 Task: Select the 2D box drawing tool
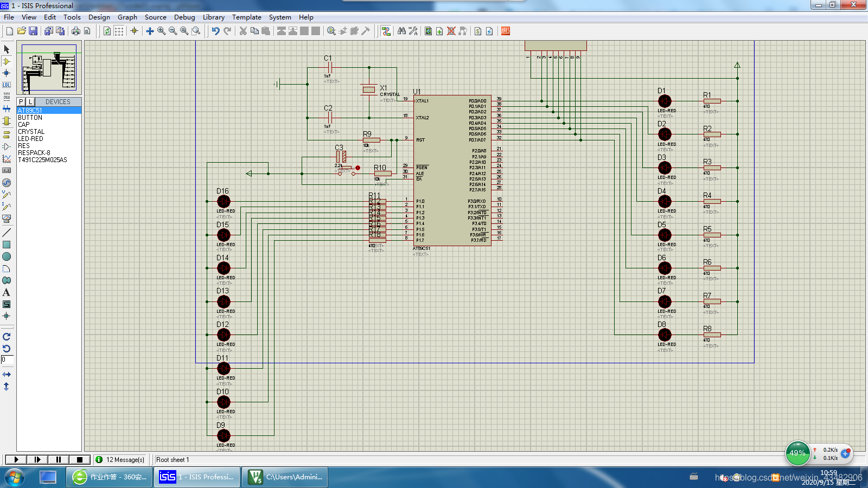[7, 245]
